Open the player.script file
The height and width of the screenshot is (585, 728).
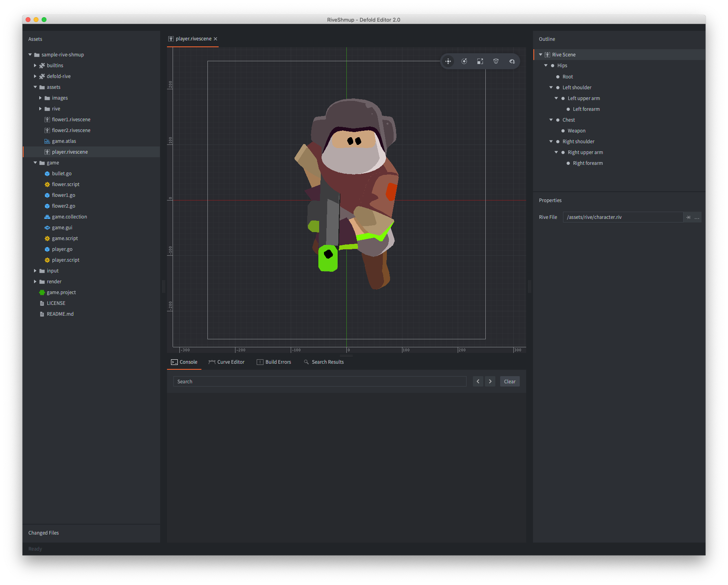66,260
